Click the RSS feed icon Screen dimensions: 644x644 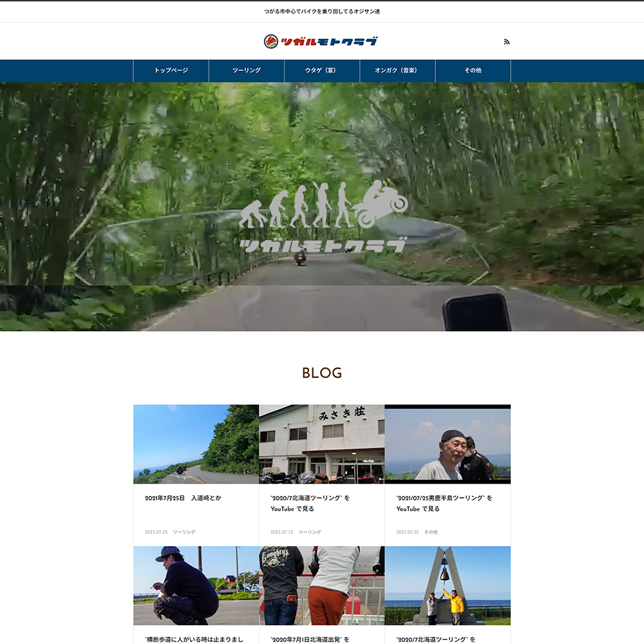(x=507, y=42)
